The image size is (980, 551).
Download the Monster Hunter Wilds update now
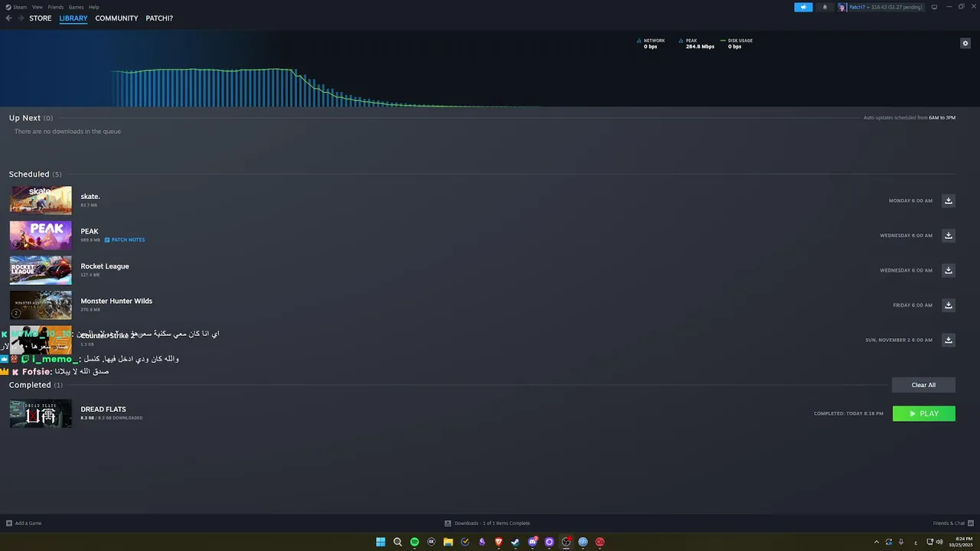(948, 305)
